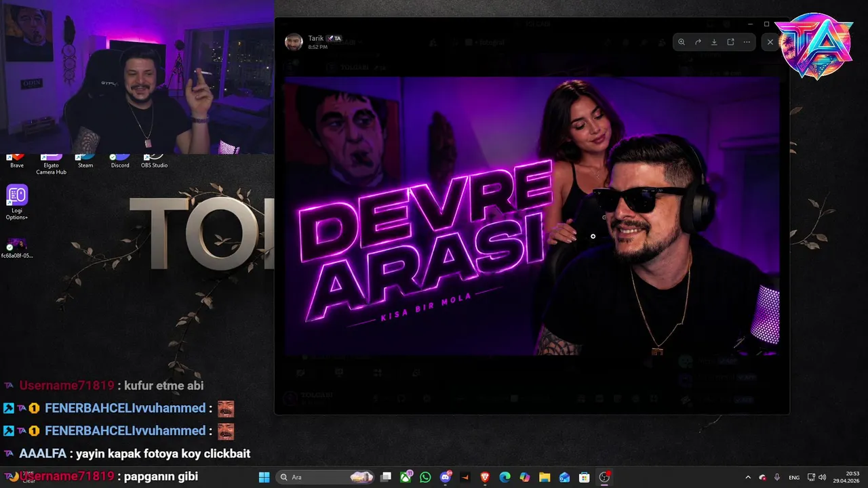Open Xbox app from the taskbar
The image size is (868, 488).
[x=406, y=477]
